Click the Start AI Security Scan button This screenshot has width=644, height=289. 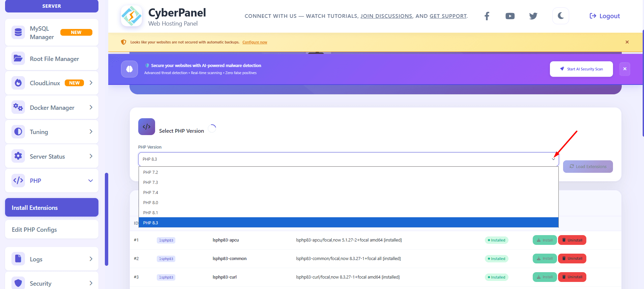(581, 69)
